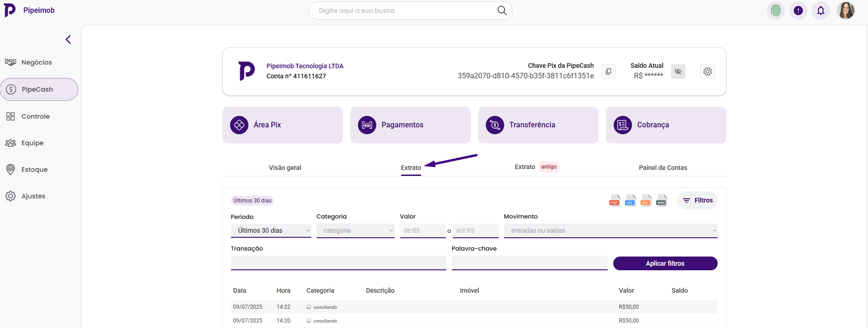Click the 'até R$' maximum value field
The height and width of the screenshot is (328, 868).
point(475,230)
